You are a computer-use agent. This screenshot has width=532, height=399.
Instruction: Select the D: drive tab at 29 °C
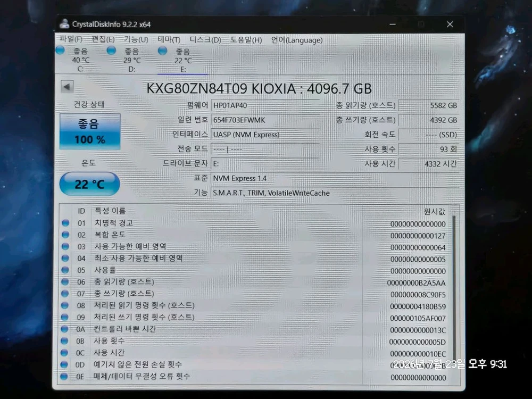pos(131,60)
